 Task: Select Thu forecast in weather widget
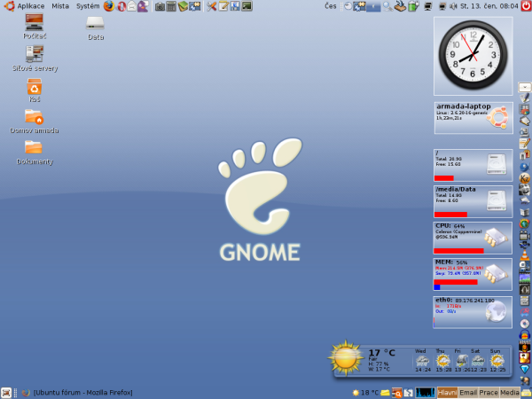(x=442, y=361)
